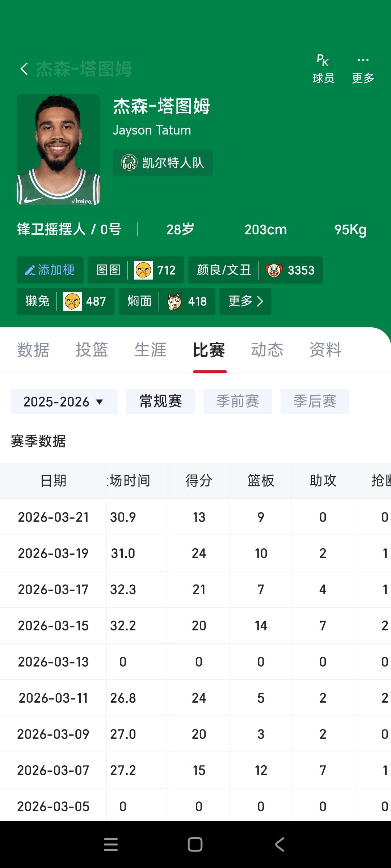Open the 2026-03-11 game row
The width and height of the screenshot is (391, 868).
click(x=195, y=698)
